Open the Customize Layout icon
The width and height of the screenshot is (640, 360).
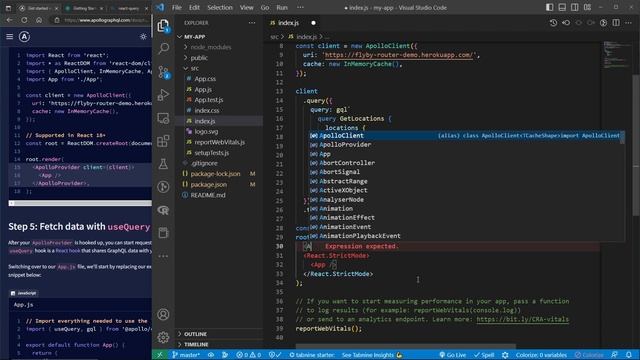(587, 7)
